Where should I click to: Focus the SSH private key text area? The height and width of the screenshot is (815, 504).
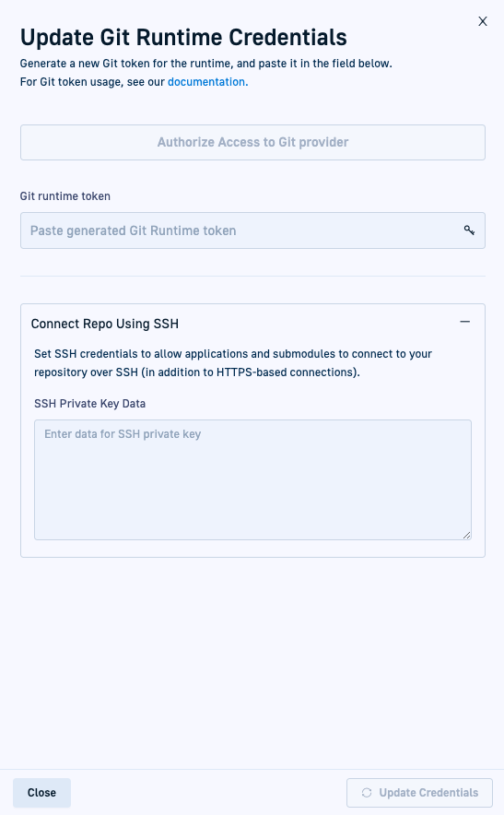click(252, 479)
